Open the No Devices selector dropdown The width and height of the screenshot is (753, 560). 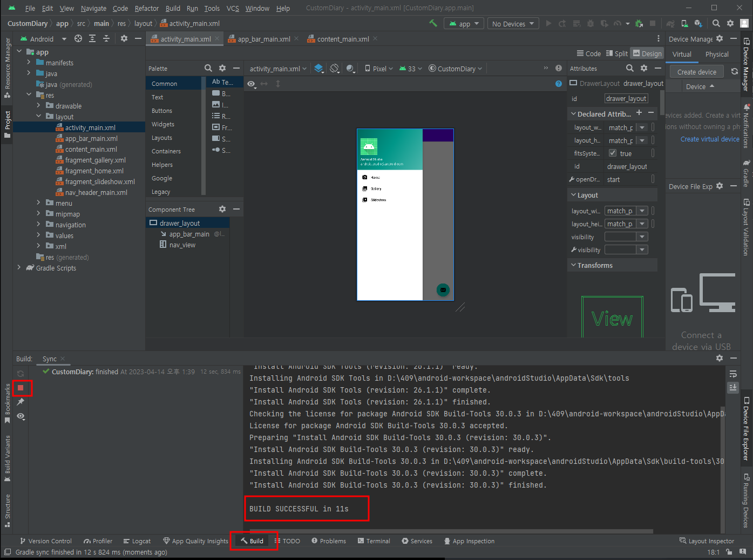click(513, 24)
